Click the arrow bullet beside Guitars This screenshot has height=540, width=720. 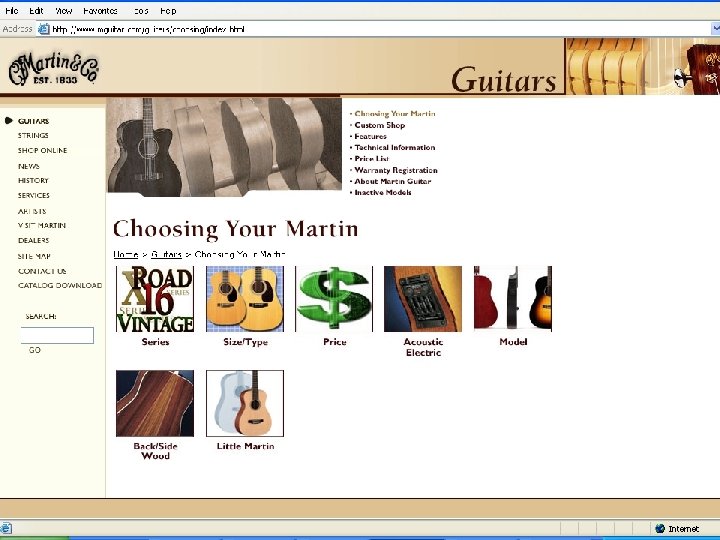(8, 121)
